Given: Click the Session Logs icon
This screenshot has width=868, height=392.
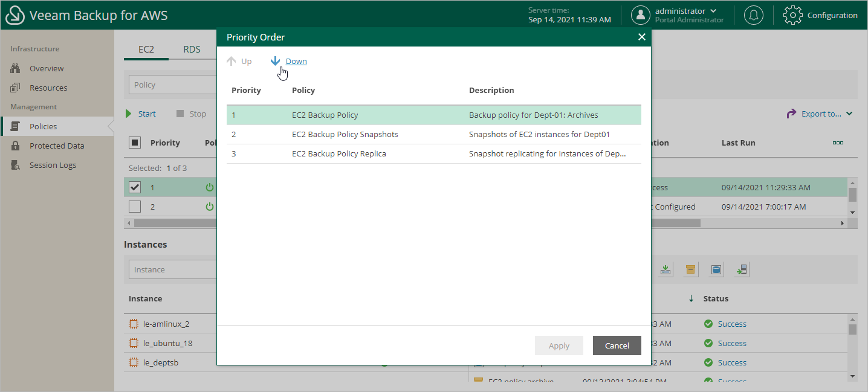Looking at the screenshot, I should click(16, 165).
